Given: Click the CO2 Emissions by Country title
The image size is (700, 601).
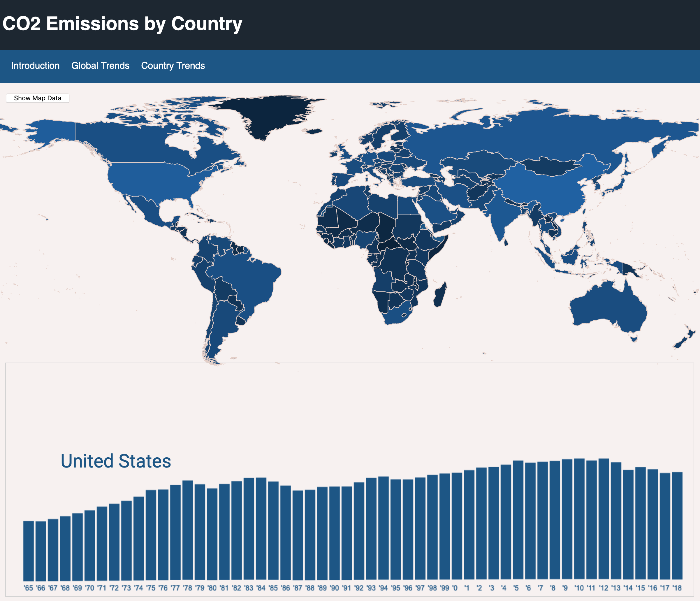Looking at the screenshot, I should click(122, 24).
